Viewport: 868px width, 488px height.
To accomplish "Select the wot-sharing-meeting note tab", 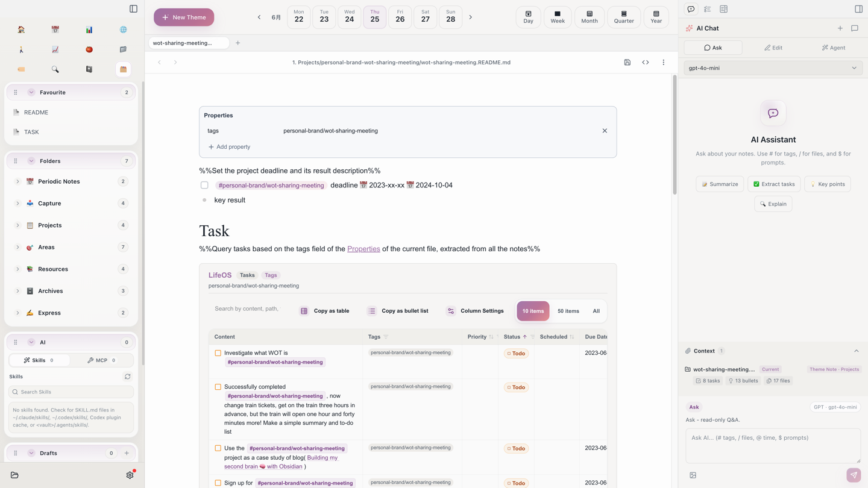I will [x=189, y=43].
